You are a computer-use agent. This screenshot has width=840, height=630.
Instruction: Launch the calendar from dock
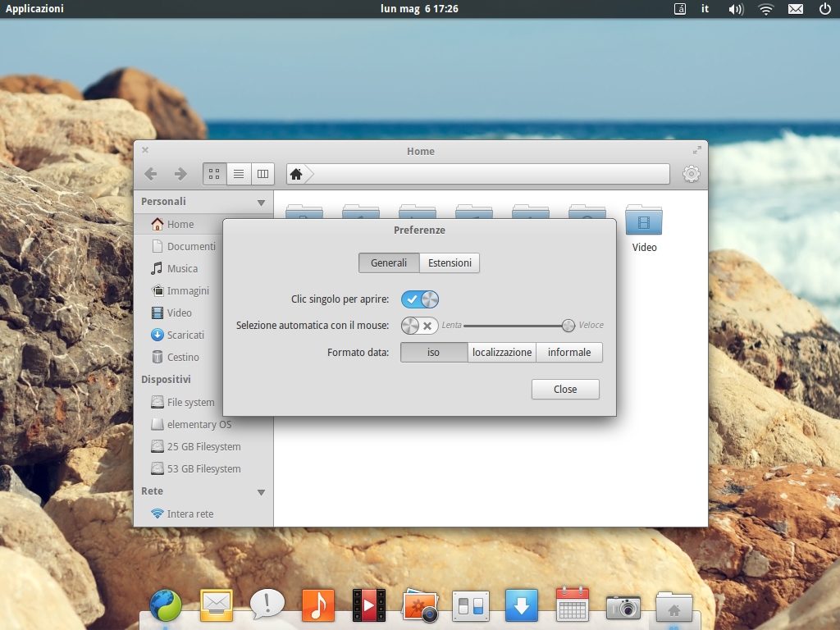[572, 605]
